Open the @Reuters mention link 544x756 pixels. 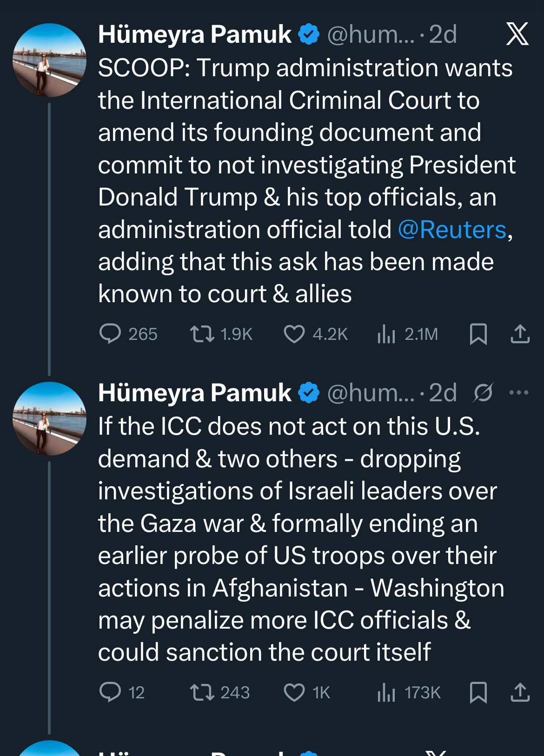pos(451,230)
